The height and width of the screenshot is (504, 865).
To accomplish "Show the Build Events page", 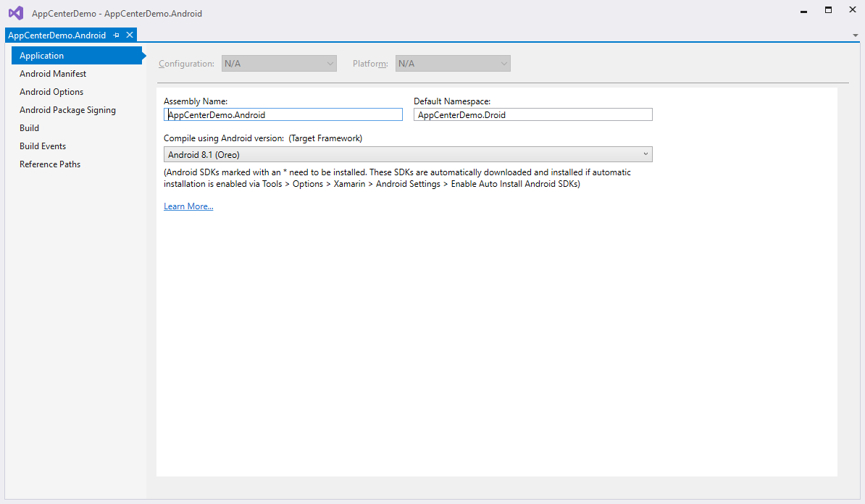I will pyautogui.click(x=43, y=146).
